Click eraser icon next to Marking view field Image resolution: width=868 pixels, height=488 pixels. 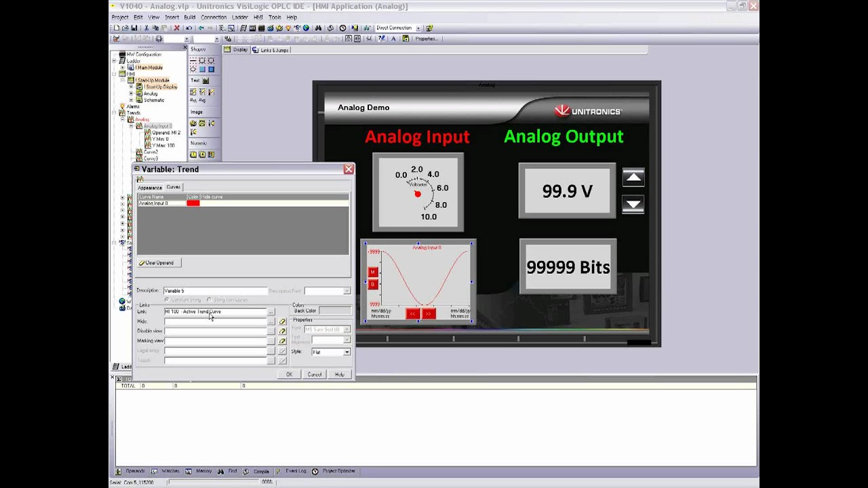tap(283, 341)
